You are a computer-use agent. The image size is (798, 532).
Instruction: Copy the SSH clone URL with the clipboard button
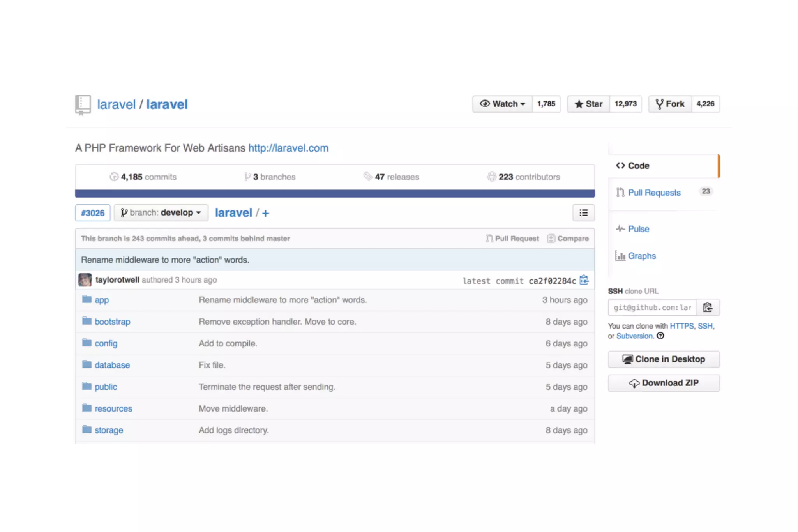pyautogui.click(x=708, y=308)
